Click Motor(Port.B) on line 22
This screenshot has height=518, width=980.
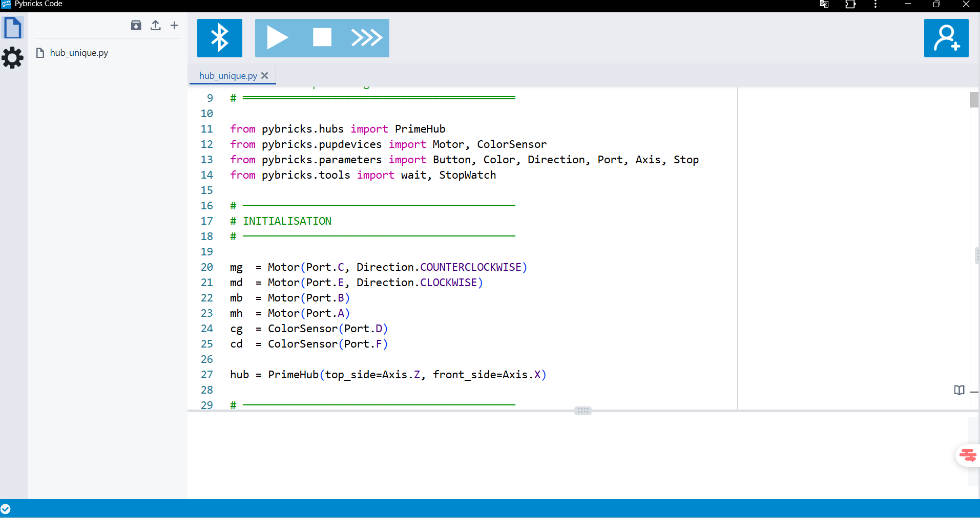[x=308, y=298]
